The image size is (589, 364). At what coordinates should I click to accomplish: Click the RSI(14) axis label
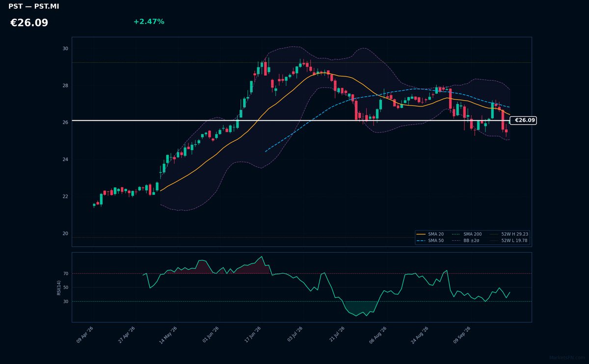59,287
